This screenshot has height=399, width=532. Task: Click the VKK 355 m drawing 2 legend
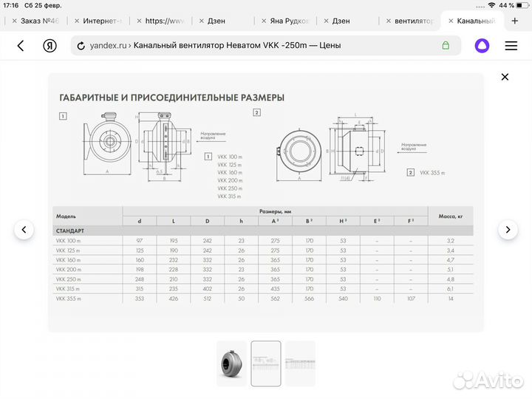pos(432,173)
